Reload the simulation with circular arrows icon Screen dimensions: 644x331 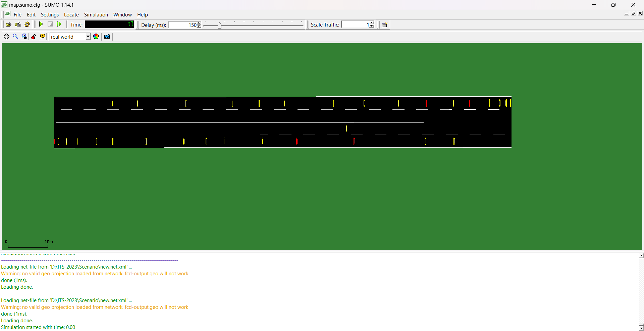click(27, 25)
